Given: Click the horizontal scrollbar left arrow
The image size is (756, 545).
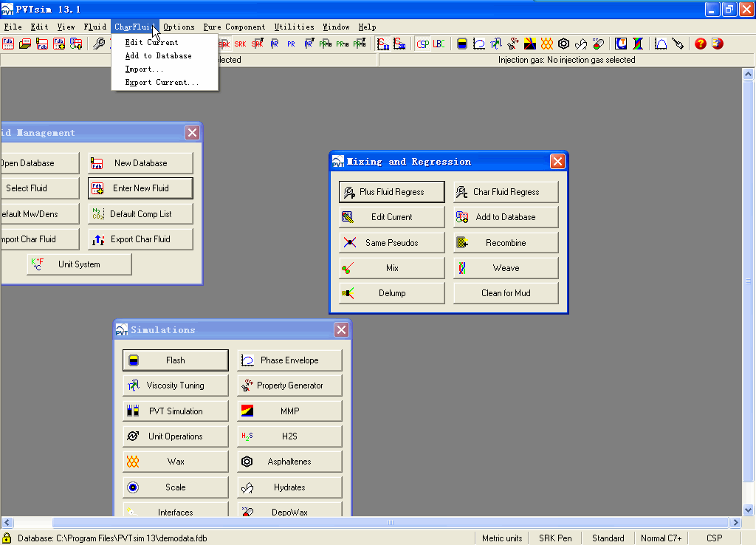Looking at the screenshot, I should tap(7, 522).
